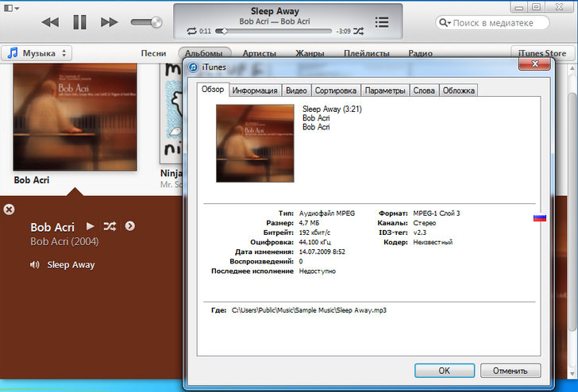Close the iTunes info dialog
The height and width of the screenshot is (392, 578).
tap(534, 64)
